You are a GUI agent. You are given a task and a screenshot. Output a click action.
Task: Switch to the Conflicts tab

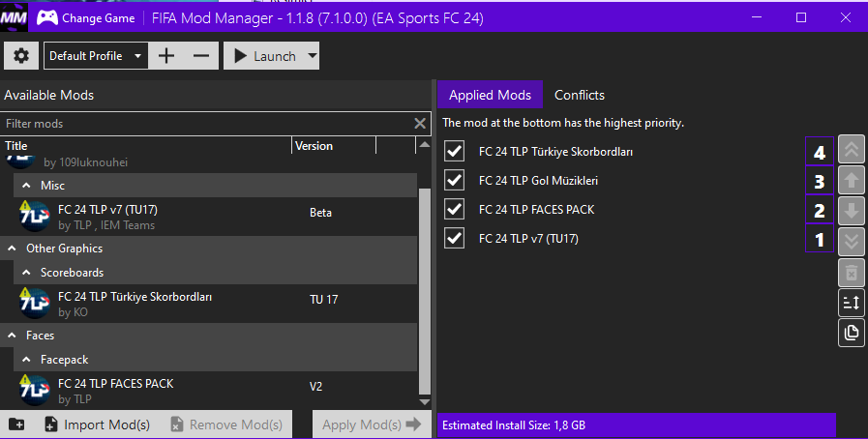click(x=579, y=95)
